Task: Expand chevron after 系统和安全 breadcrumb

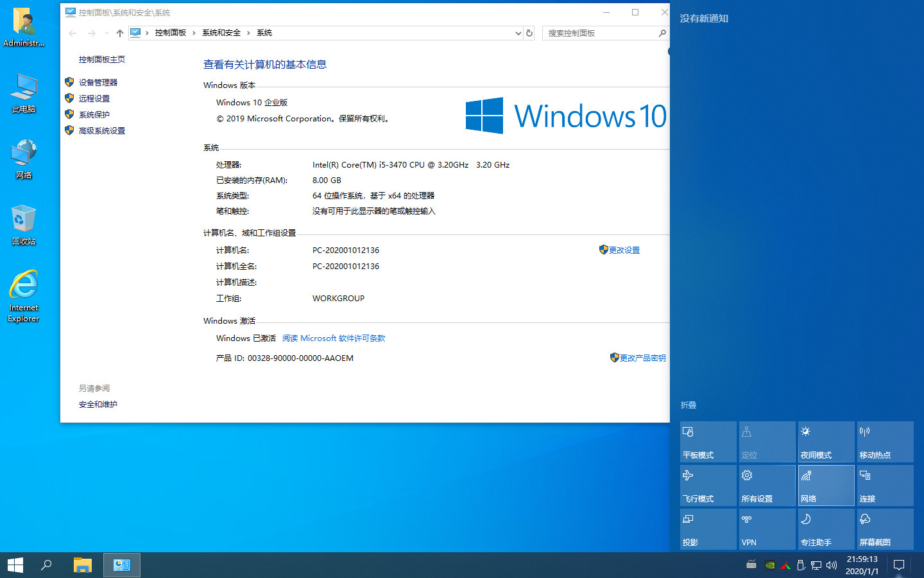Action: click(248, 33)
